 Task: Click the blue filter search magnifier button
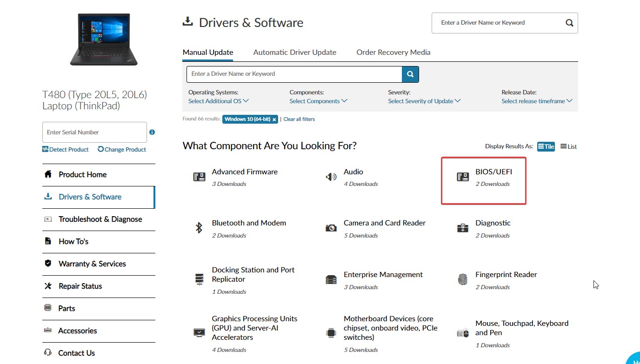click(x=410, y=74)
